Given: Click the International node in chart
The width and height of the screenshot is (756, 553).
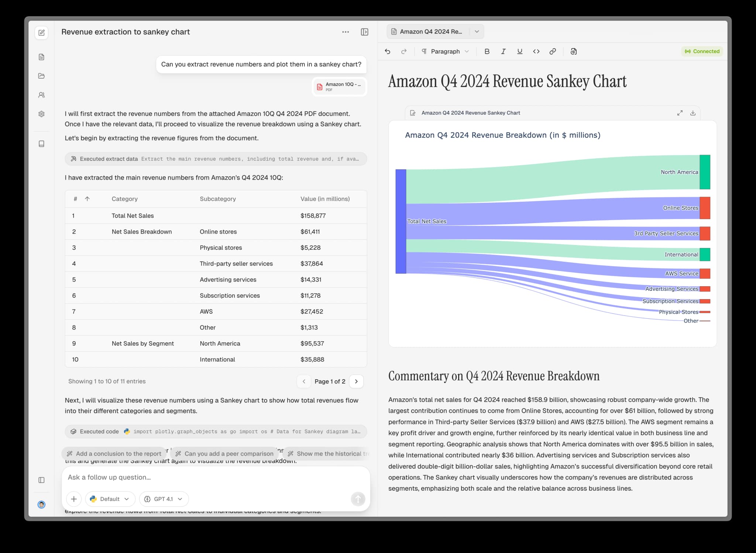Looking at the screenshot, I should pyautogui.click(x=705, y=255).
